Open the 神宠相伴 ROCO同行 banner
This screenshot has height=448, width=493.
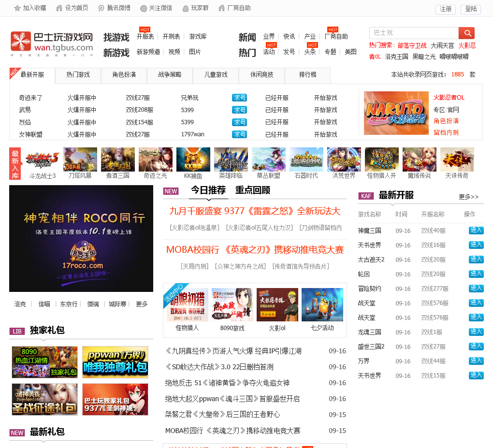click(x=81, y=238)
